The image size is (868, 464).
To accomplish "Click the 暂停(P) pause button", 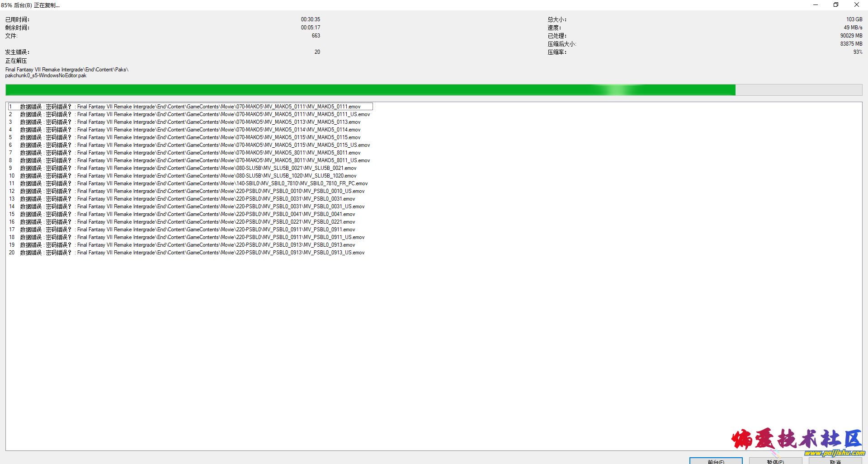I will coord(776,462).
